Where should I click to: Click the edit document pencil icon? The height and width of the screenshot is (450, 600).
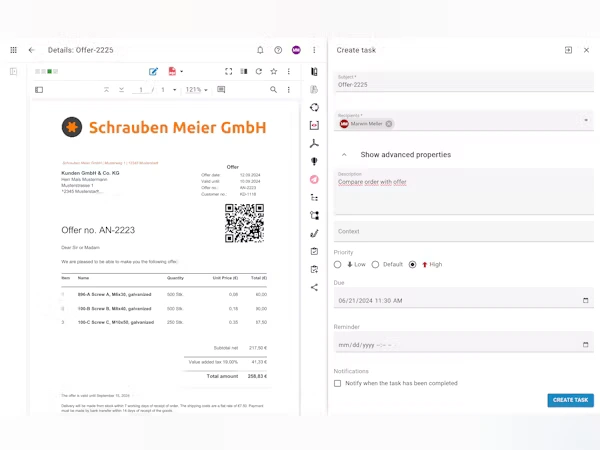click(153, 72)
